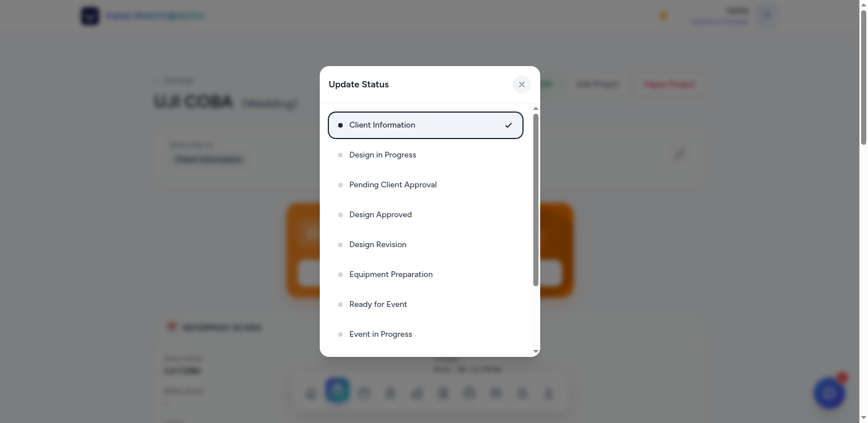The width and height of the screenshot is (868, 423).
Task: Select Event in Progress status
Action: (x=425, y=334)
